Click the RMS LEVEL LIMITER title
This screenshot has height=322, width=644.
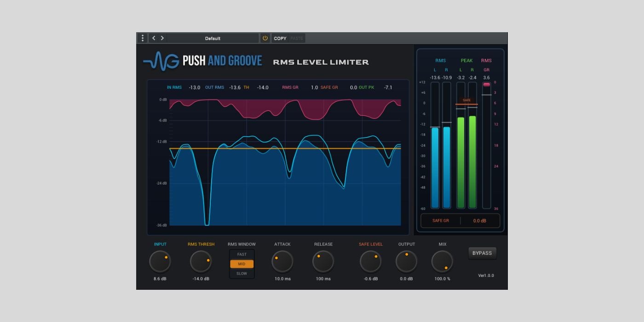click(x=321, y=62)
